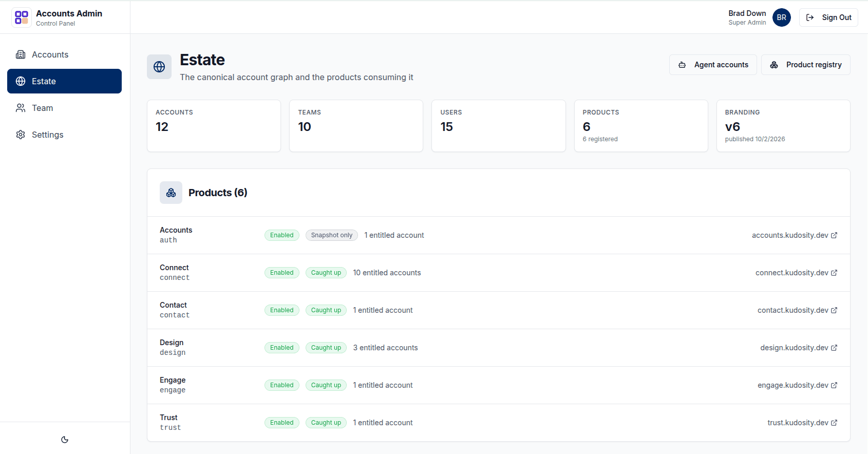Click the Engage product name
The width and height of the screenshot is (868, 454).
[173, 380]
